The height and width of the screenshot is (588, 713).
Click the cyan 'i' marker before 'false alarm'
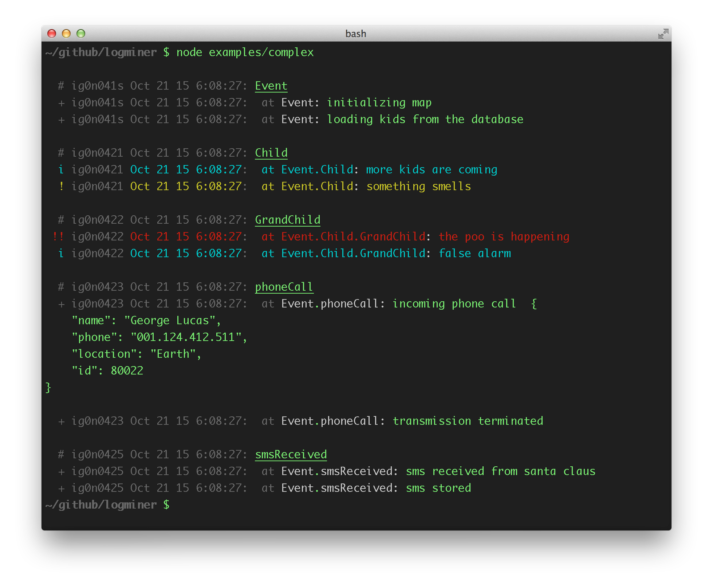tap(61, 254)
